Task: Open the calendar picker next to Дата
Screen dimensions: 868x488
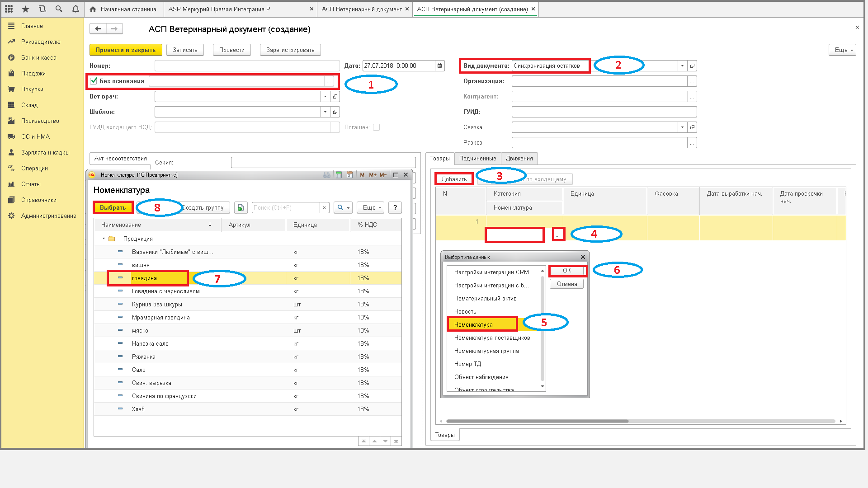Action: tap(440, 66)
